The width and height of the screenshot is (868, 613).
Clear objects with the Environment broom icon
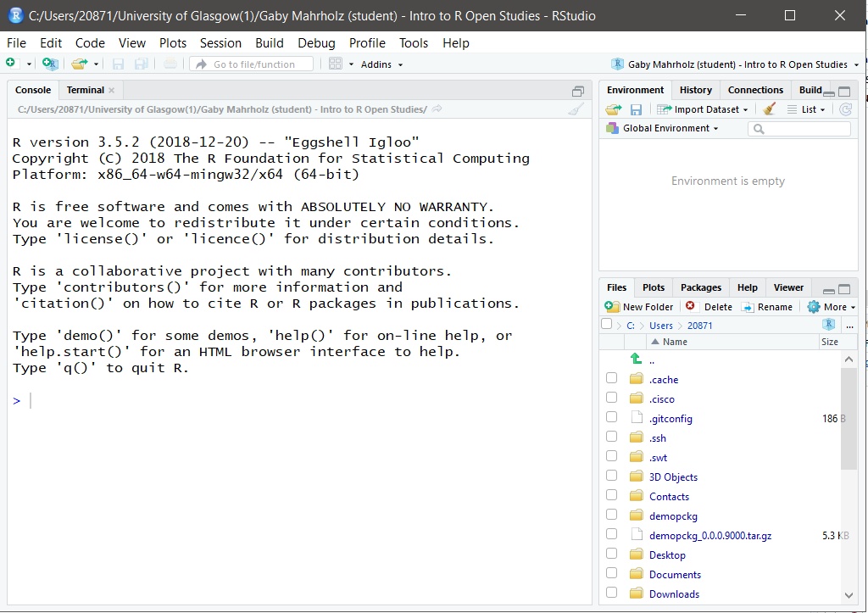pos(769,109)
